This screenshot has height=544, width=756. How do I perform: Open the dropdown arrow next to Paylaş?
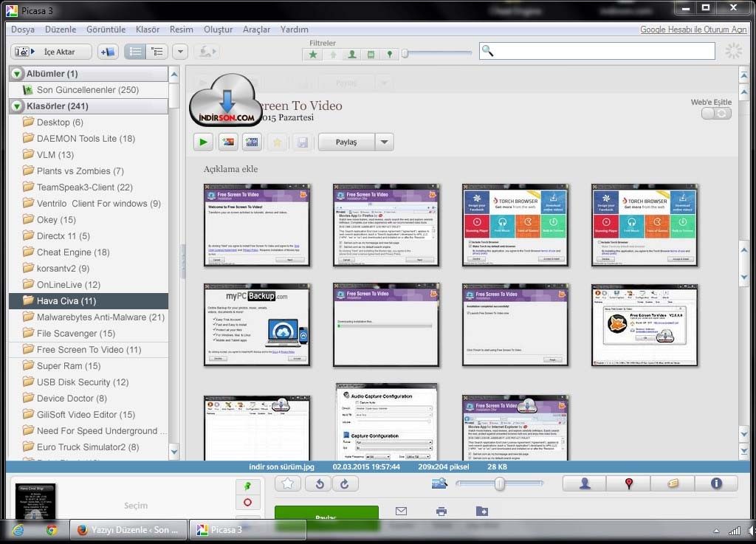pyautogui.click(x=384, y=142)
